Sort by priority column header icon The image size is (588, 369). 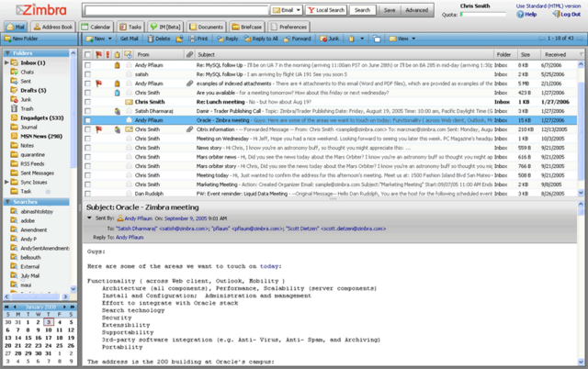(x=107, y=55)
